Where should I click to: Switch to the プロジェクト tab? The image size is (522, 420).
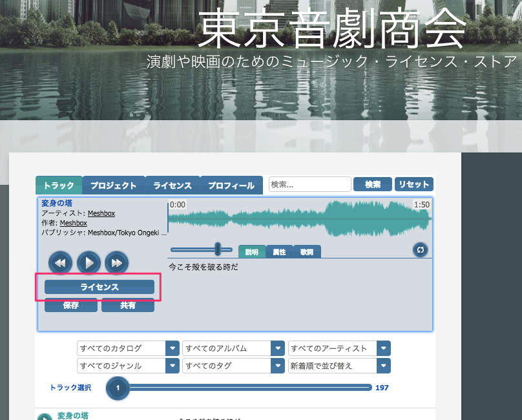pyautogui.click(x=113, y=185)
